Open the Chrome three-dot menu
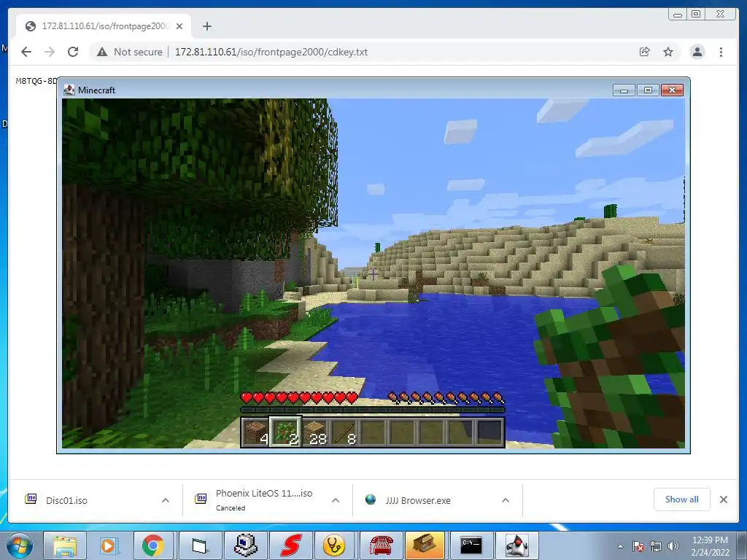Viewport: 747px width, 560px height. [x=721, y=52]
